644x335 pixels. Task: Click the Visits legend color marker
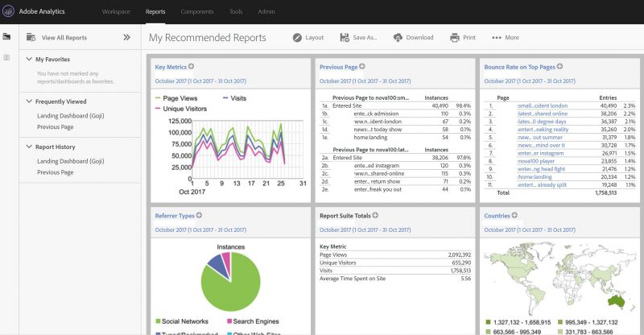coord(225,98)
